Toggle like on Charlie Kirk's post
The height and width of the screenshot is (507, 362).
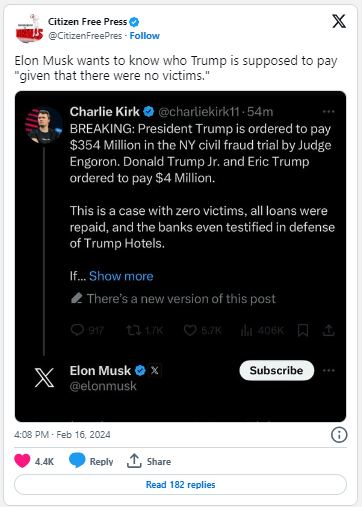point(190,330)
